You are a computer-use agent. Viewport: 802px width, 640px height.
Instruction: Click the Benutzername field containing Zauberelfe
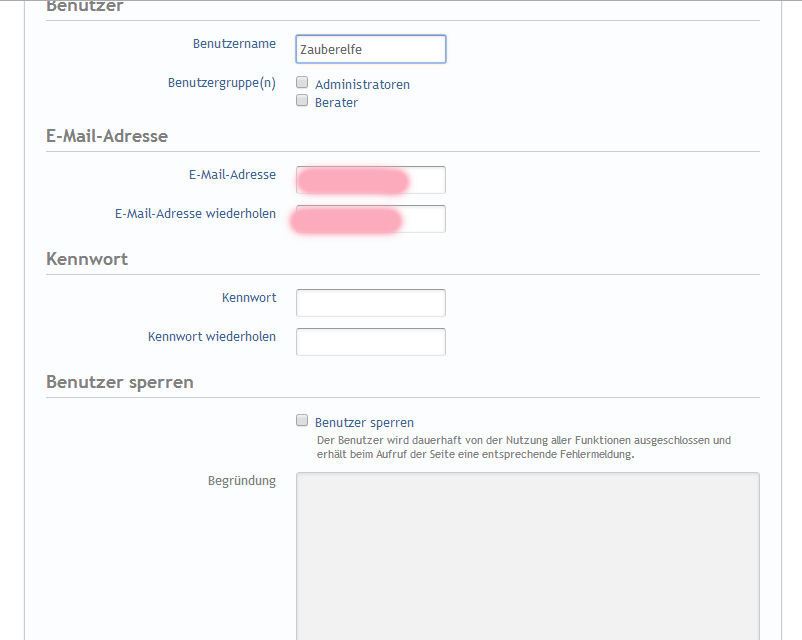pyautogui.click(x=370, y=49)
